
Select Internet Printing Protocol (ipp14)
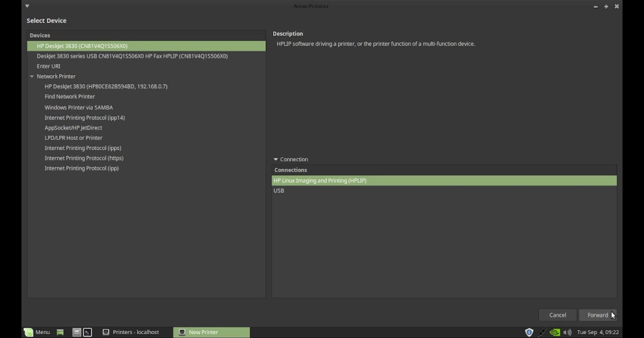pyautogui.click(x=146, y=117)
